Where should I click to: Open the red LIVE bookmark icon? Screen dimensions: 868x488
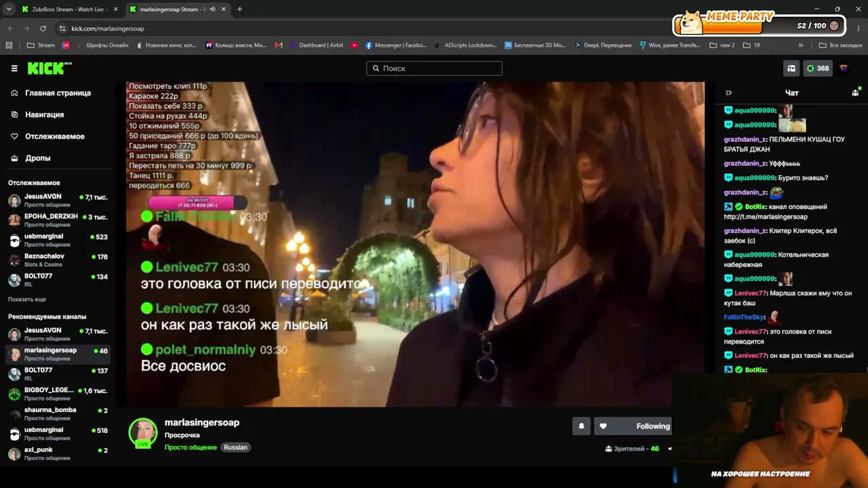click(66, 45)
